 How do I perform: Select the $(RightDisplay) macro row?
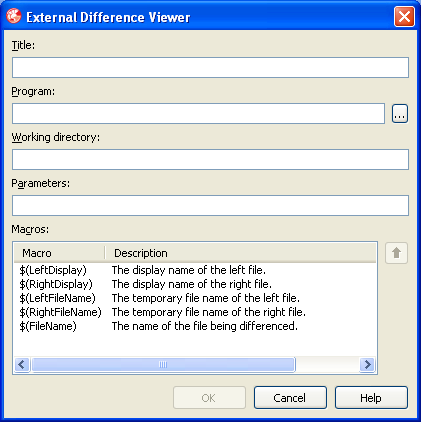[195, 284]
